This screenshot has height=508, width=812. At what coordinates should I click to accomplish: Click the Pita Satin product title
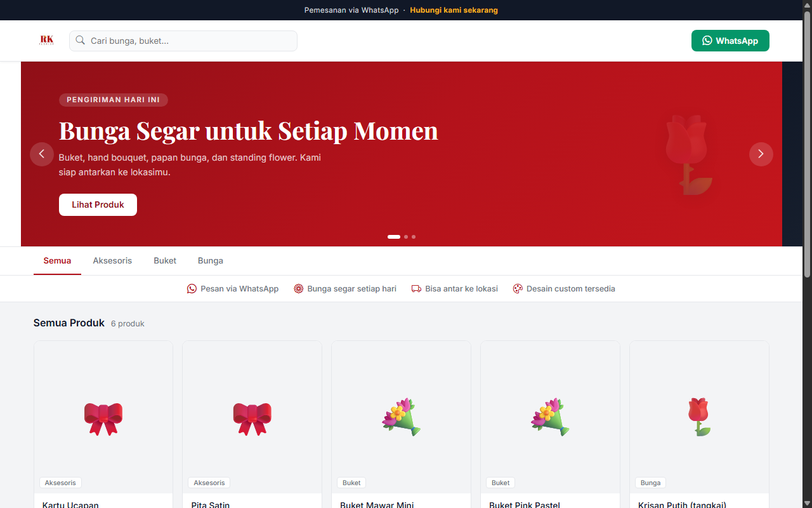(211, 505)
